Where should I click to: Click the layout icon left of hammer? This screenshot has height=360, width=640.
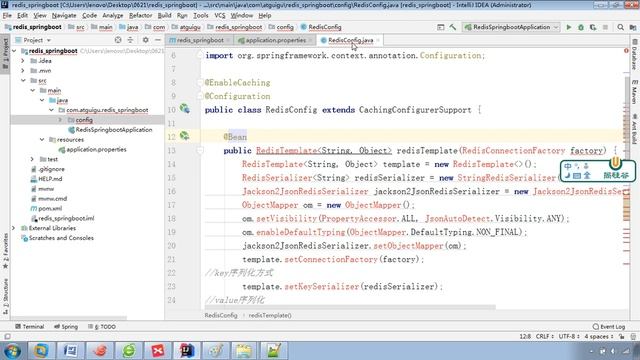(440, 27)
